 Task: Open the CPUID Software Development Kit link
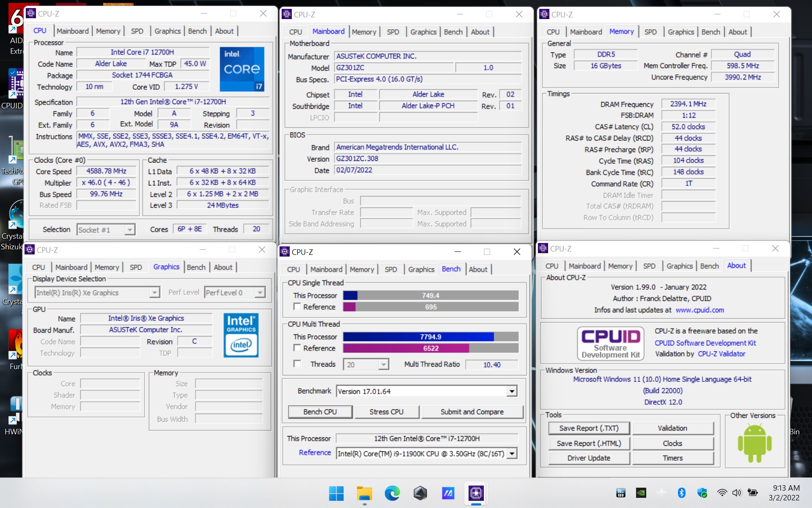click(705, 343)
